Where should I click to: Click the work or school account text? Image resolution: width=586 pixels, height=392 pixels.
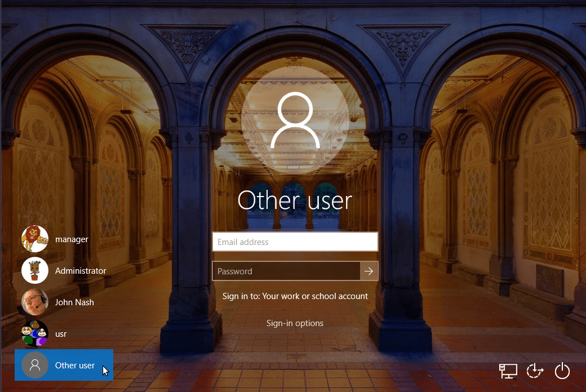(x=295, y=296)
